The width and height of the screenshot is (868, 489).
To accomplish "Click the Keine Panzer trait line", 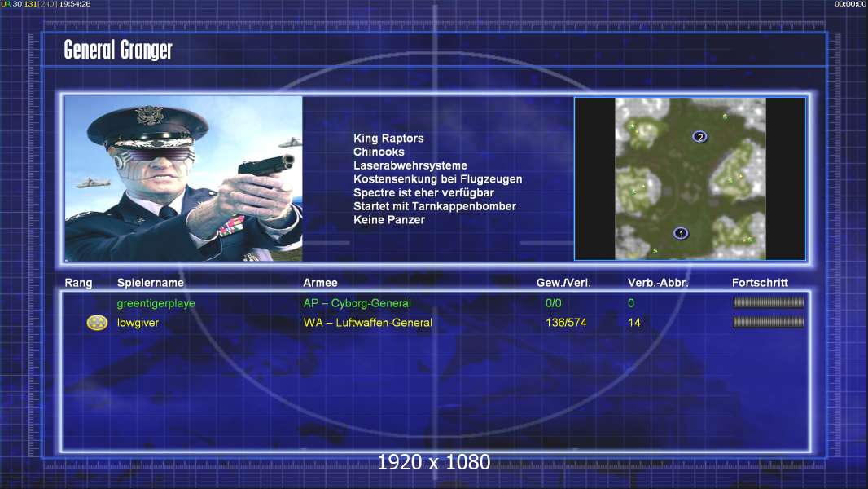I will tap(389, 220).
